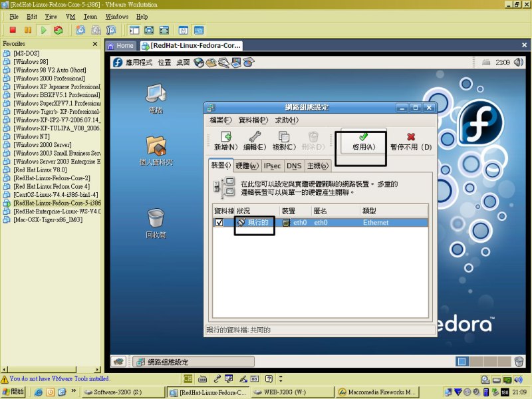Take a snapshot with the VMware toolbar icon
This screenshot has width=532, height=399.
coord(80,30)
